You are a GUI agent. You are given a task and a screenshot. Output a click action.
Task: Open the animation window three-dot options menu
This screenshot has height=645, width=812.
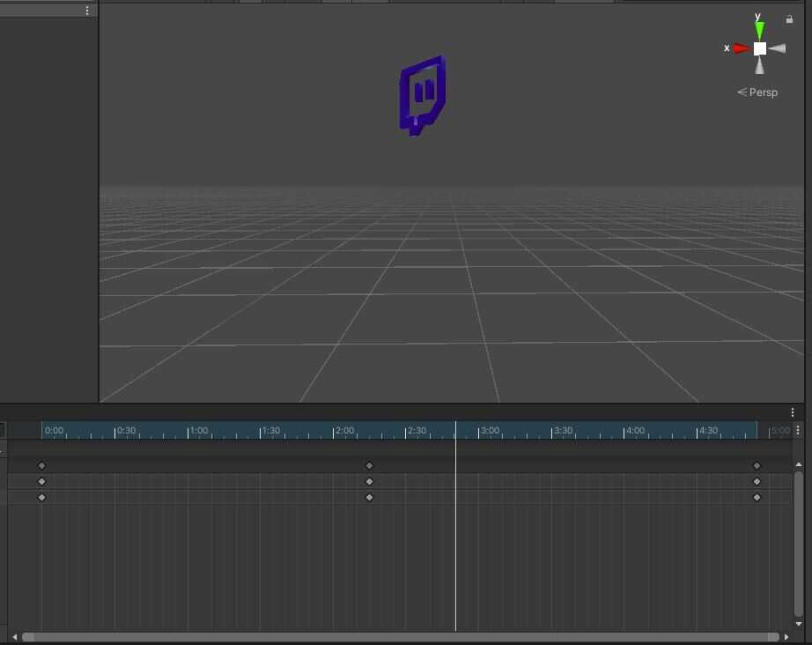click(793, 412)
